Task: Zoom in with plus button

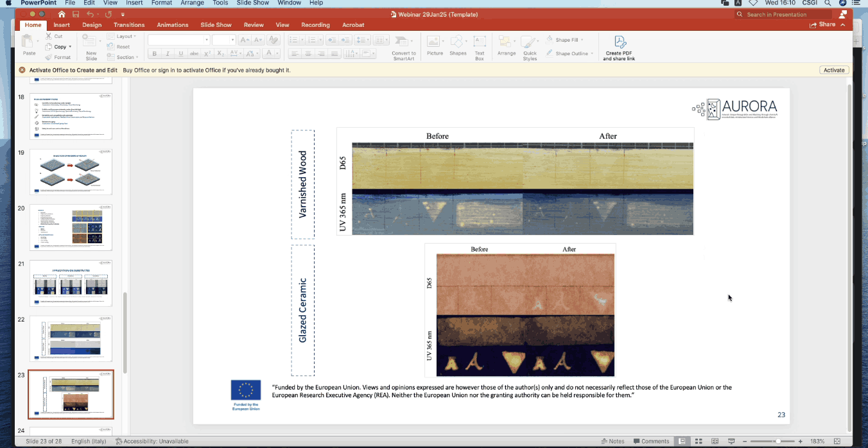Action: pos(801,442)
